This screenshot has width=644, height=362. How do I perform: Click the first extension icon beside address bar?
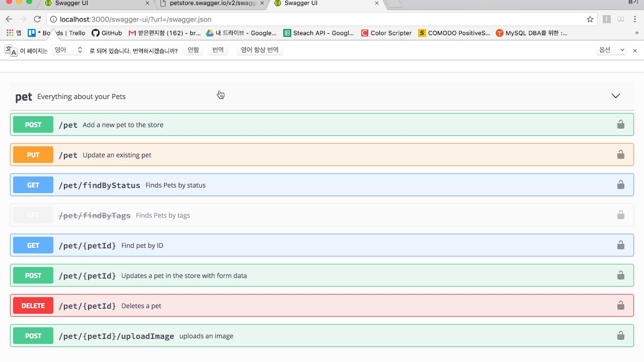point(607,19)
